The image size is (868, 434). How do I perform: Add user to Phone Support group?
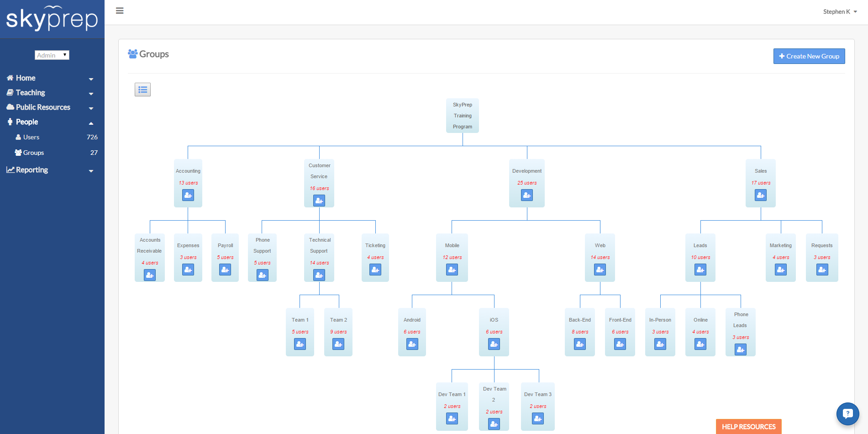click(263, 275)
